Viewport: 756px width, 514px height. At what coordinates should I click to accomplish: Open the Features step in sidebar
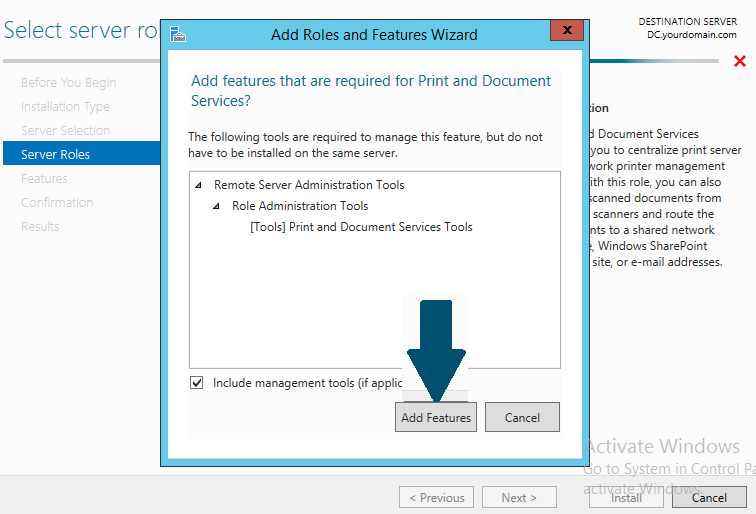(44, 179)
